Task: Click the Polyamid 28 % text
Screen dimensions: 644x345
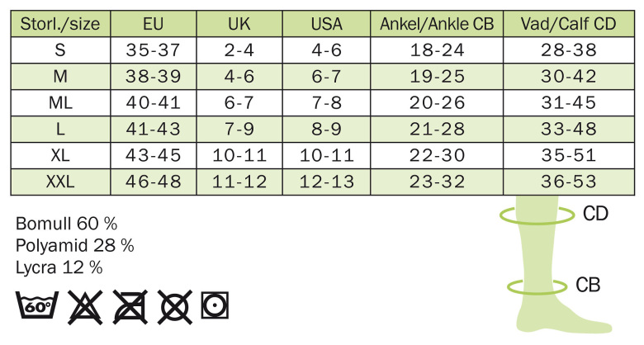Action: coord(75,245)
